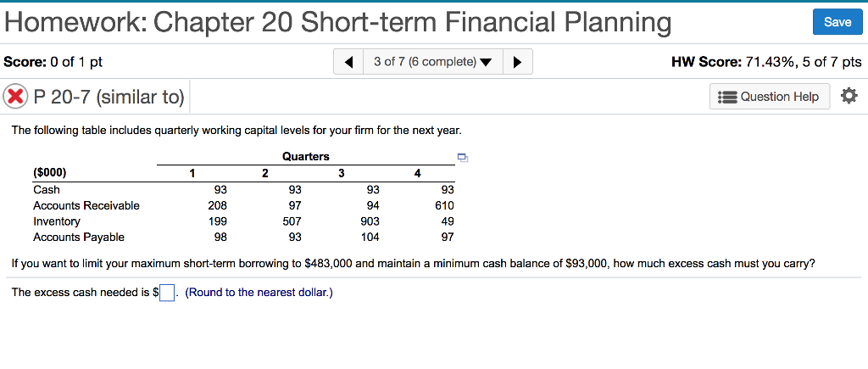This screenshot has width=868, height=369.
Task: Open the Question Help menu
Action: [x=770, y=97]
